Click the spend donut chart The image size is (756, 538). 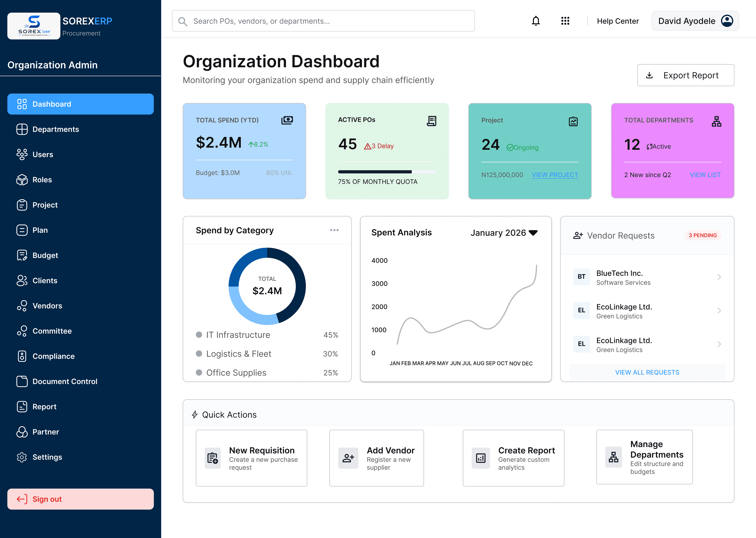tap(267, 286)
